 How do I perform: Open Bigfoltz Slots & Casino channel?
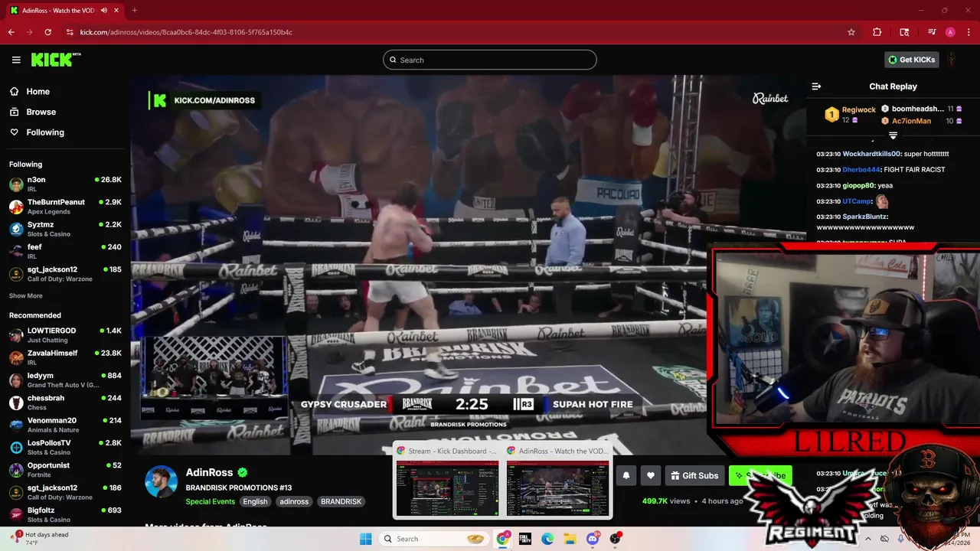(65, 514)
